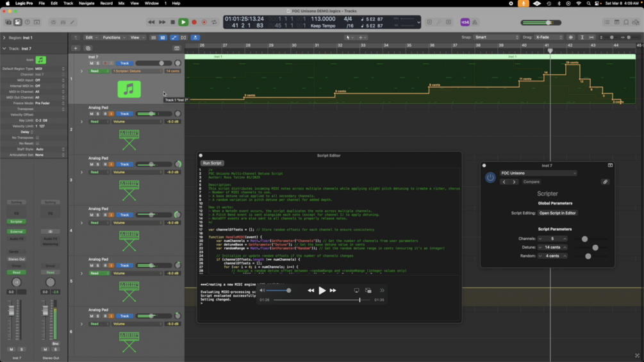
Task: Toggle the Metronome icon
Action: [x=475, y=22]
